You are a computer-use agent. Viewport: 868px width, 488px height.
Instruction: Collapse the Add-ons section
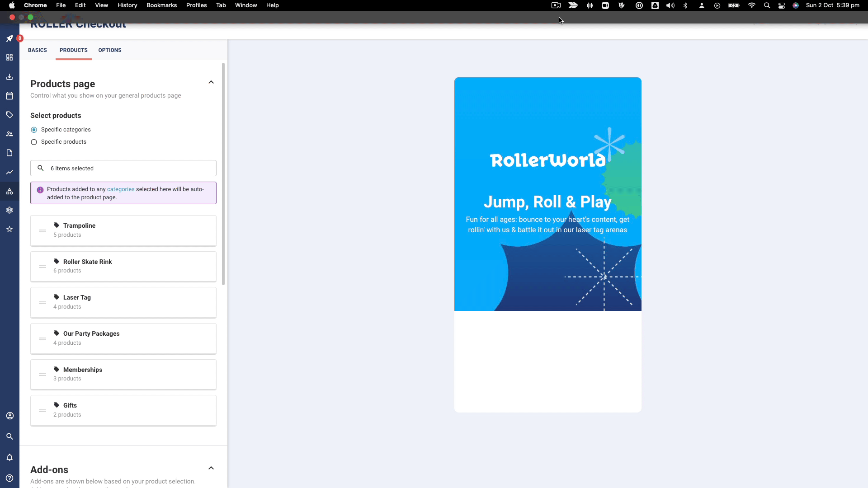tap(211, 468)
